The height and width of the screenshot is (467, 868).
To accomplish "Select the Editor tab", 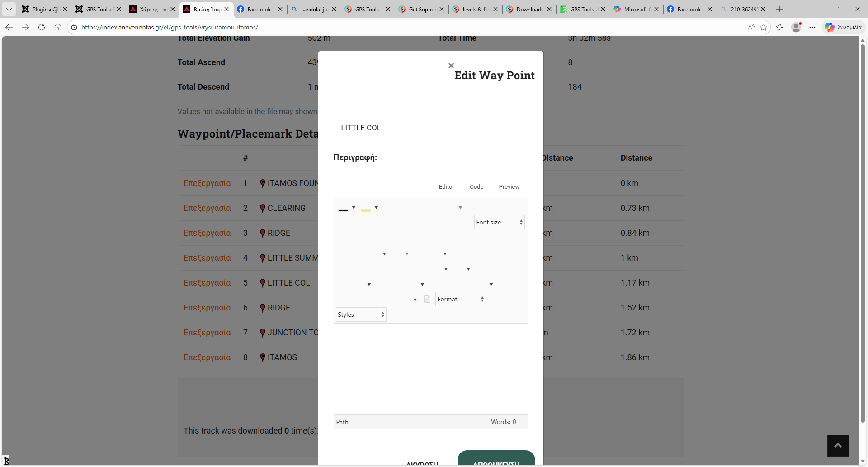I will pos(446,186).
